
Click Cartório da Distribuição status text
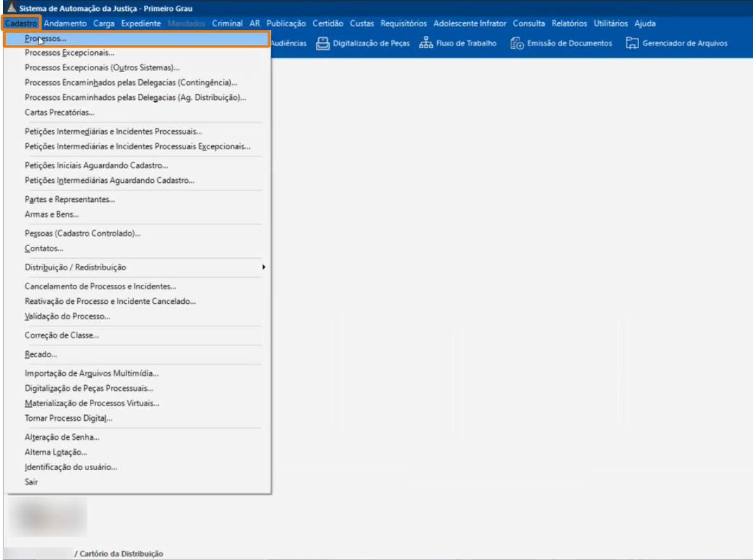(x=121, y=554)
